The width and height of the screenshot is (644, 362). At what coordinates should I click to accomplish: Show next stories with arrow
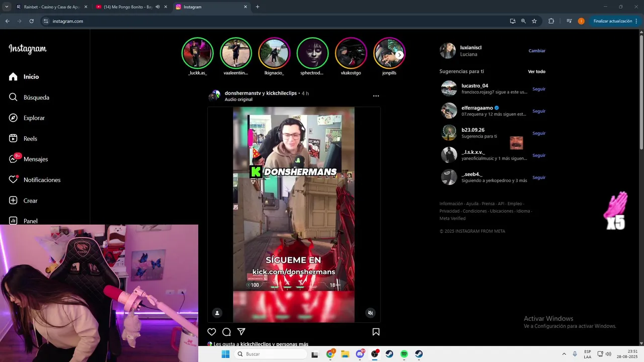(x=399, y=55)
